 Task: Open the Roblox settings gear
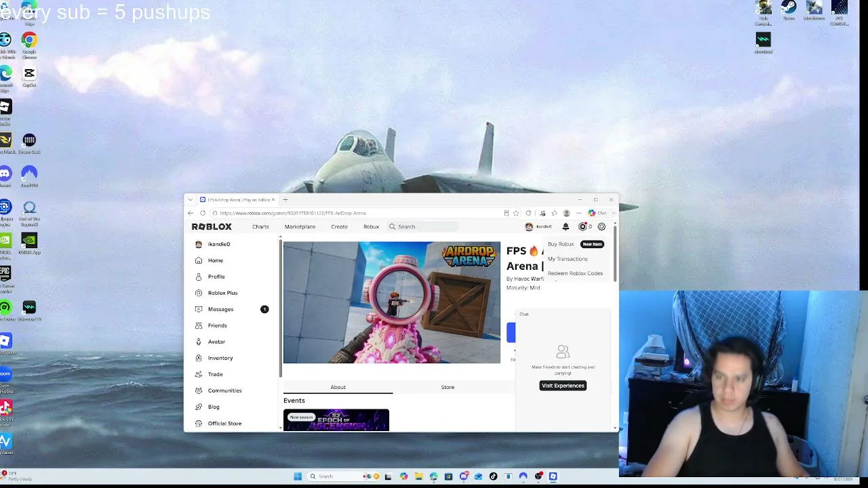point(601,226)
